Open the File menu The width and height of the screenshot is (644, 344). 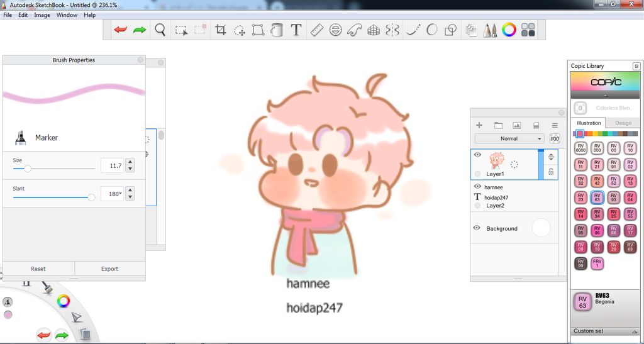[8, 14]
